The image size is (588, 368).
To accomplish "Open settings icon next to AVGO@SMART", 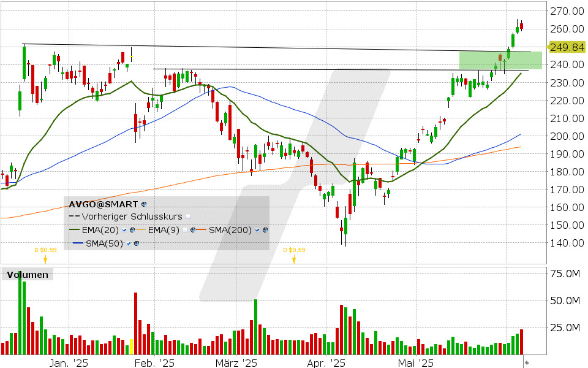I will pos(143,205).
